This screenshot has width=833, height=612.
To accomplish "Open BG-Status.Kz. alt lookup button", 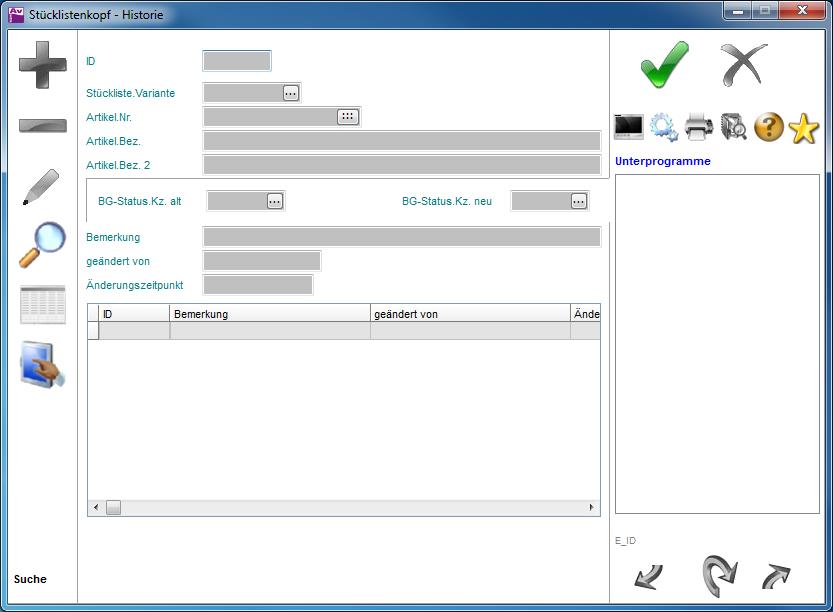I will pyautogui.click(x=274, y=201).
